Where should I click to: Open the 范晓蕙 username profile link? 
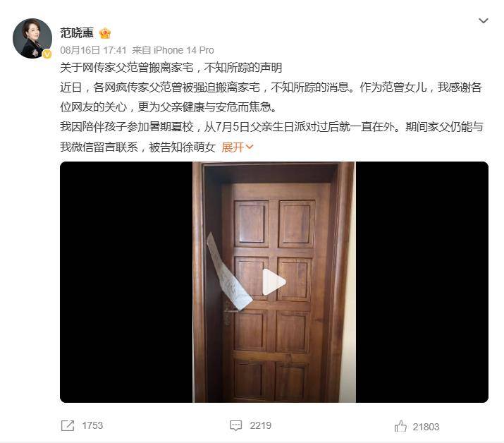tap(77, 33)
